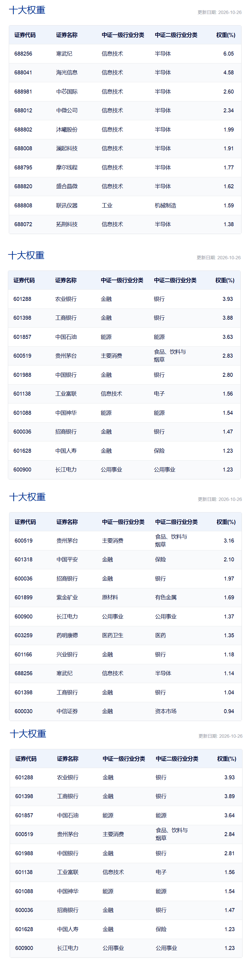Click weight value 1.97
This screenshot has width=244, height=980.
pyautogui.click(x=229, y=579)
